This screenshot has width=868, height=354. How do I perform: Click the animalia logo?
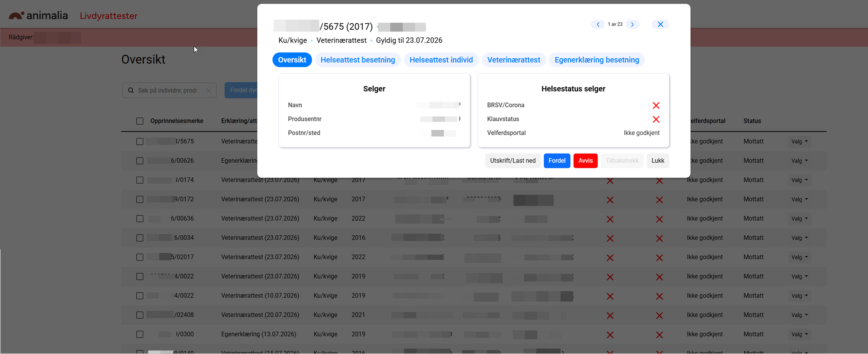(38, 16)
